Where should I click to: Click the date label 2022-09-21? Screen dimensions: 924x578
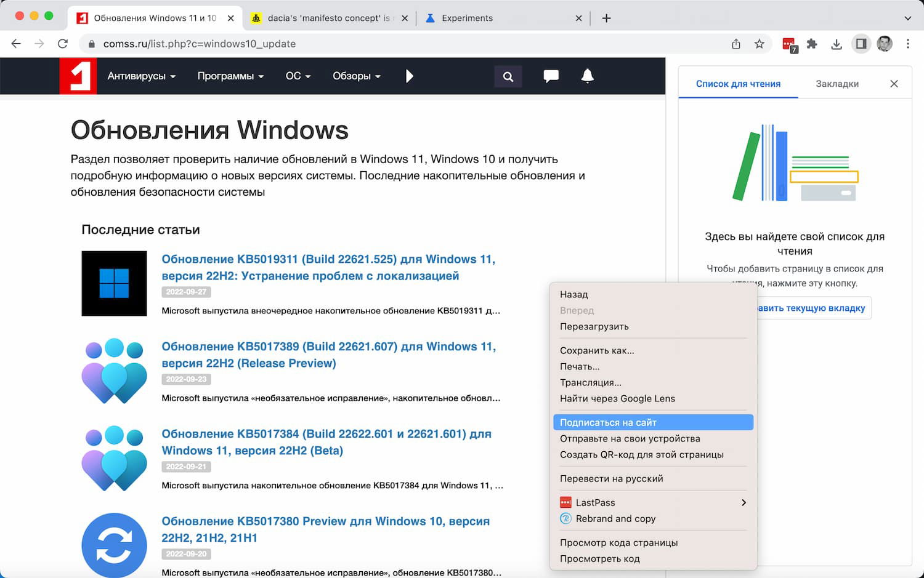(x=186, y=467)
